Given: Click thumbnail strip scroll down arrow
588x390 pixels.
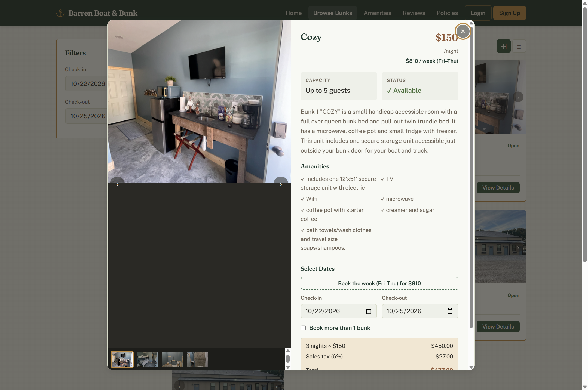Looking at the screenshot, I should 288,367.
